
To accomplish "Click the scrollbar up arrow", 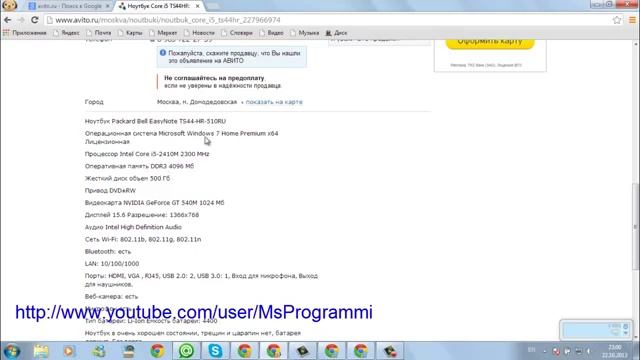I will (x=635, y=43).
